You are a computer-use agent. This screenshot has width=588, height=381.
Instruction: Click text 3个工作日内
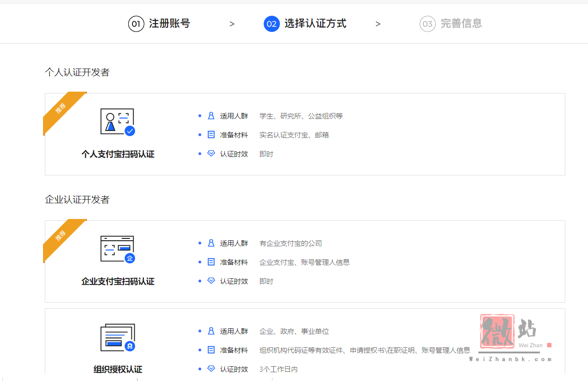(x=279, y=369)
